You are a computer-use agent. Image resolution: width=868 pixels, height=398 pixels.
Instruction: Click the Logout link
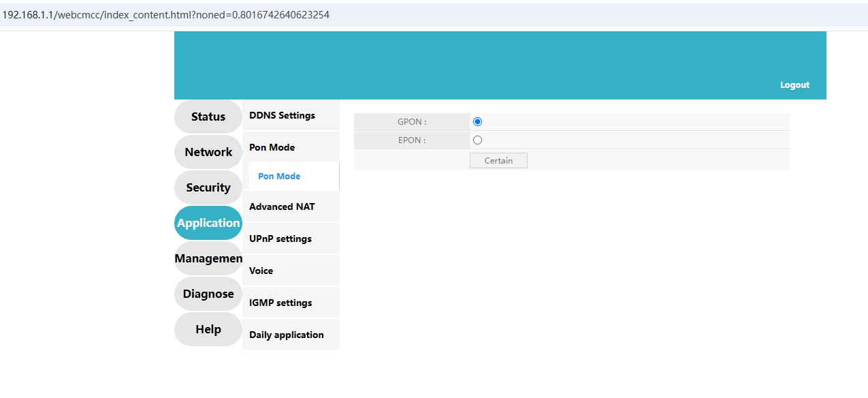794,85
